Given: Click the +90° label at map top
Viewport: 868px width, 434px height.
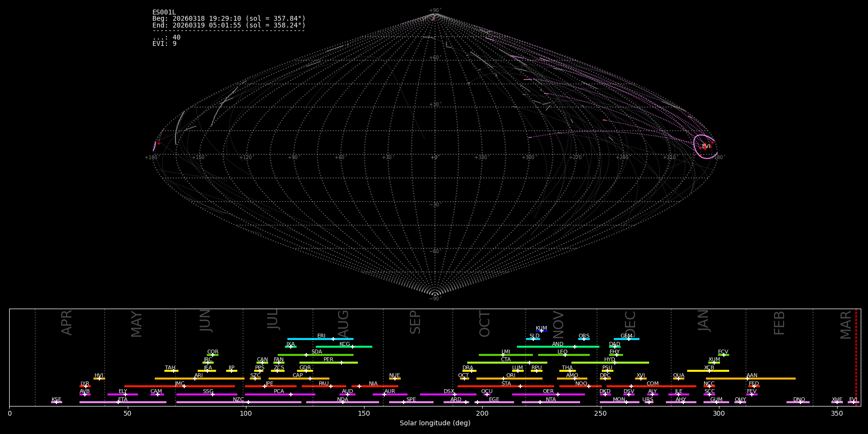Looking at the screenshot, I should [x=435, y=11].
